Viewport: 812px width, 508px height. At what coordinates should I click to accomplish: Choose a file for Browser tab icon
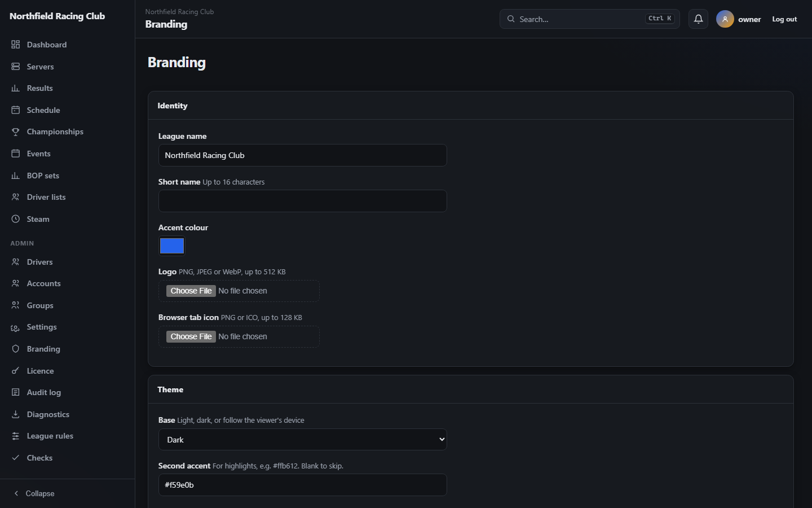[191, 336]
